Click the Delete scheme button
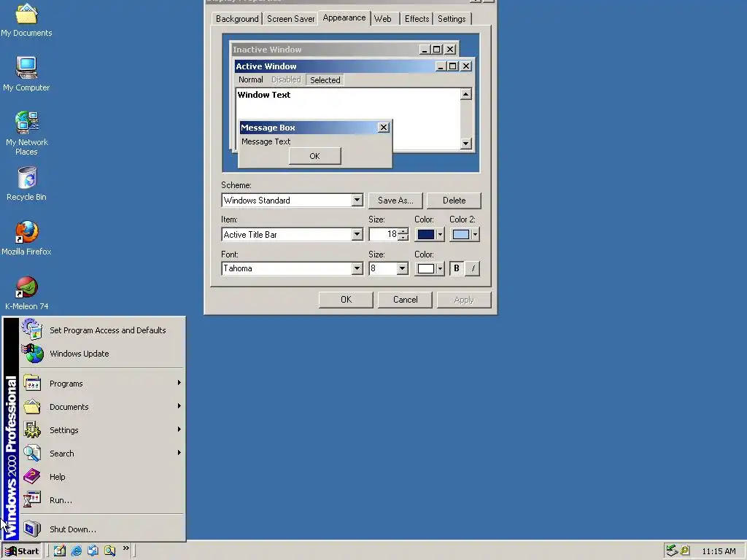 pos(454,201)
